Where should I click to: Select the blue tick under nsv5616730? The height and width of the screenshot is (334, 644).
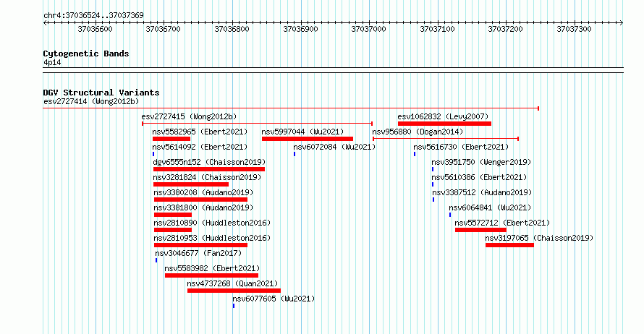(415, 154)
